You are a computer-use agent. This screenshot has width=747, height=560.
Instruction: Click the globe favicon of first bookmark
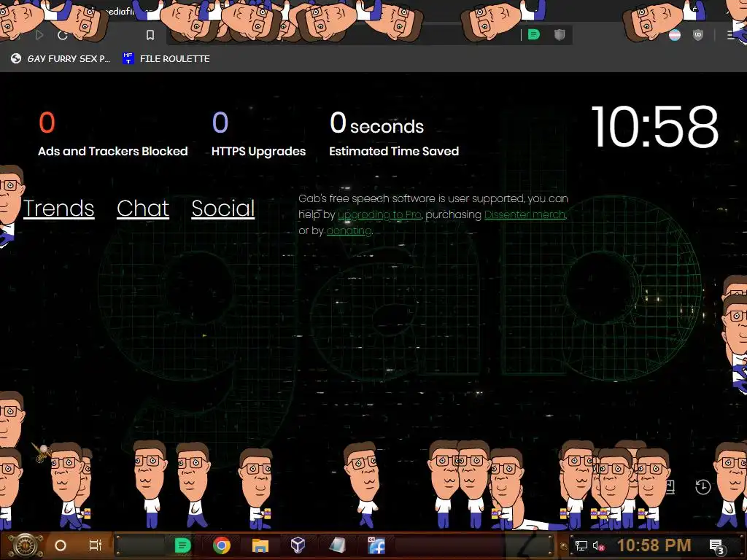pos(16,58)
